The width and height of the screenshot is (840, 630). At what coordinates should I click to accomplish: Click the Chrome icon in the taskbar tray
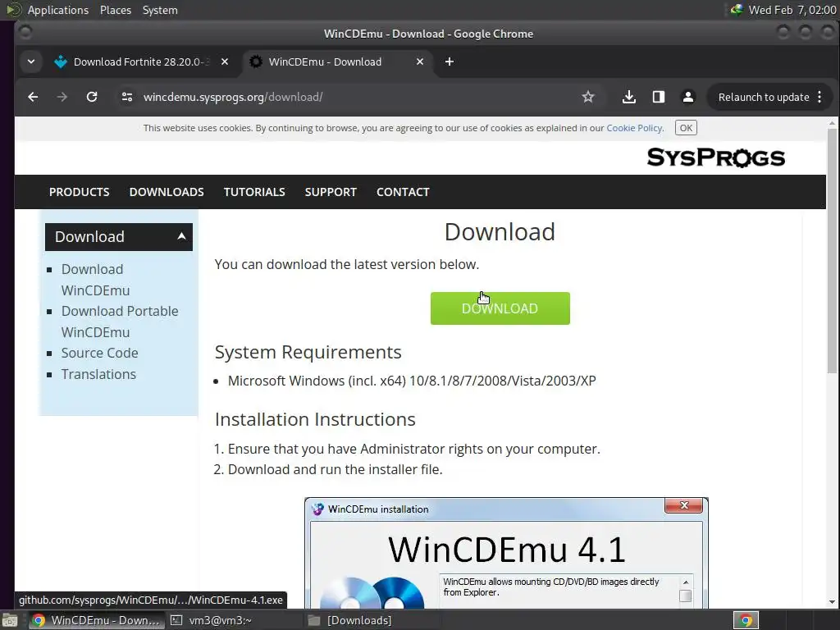746,620
